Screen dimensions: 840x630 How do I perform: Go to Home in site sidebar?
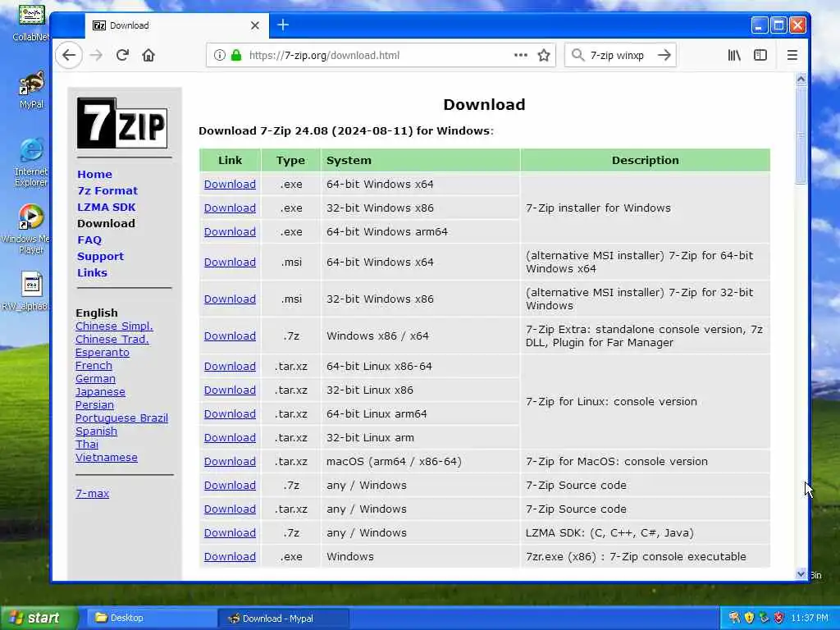click(x=94, y=174)
